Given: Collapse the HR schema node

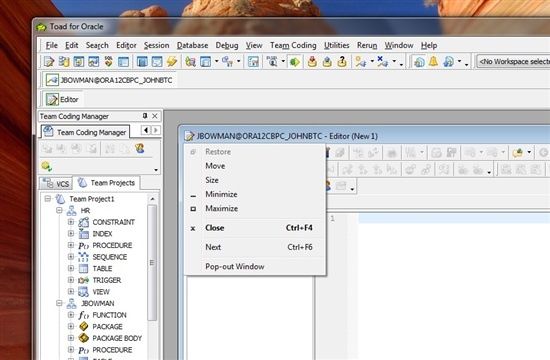Looking at the screenshot, I should [59, 211].
